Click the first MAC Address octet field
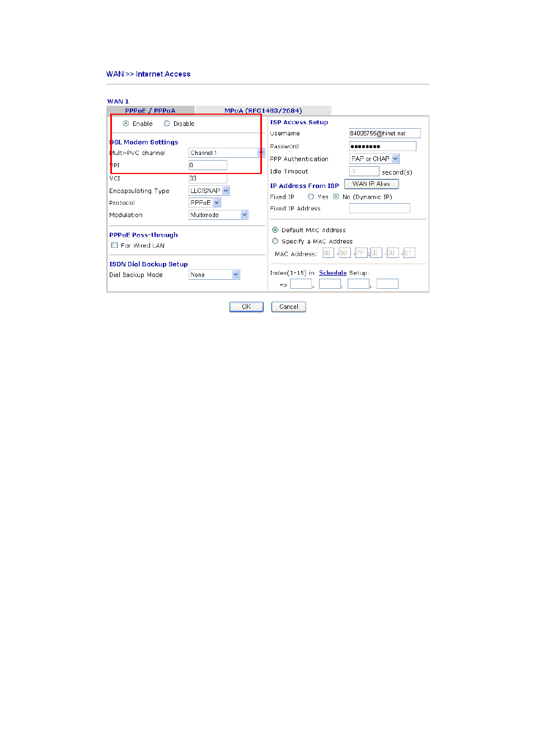This screenshot has height=756, width=534. (x=328, y=253)
